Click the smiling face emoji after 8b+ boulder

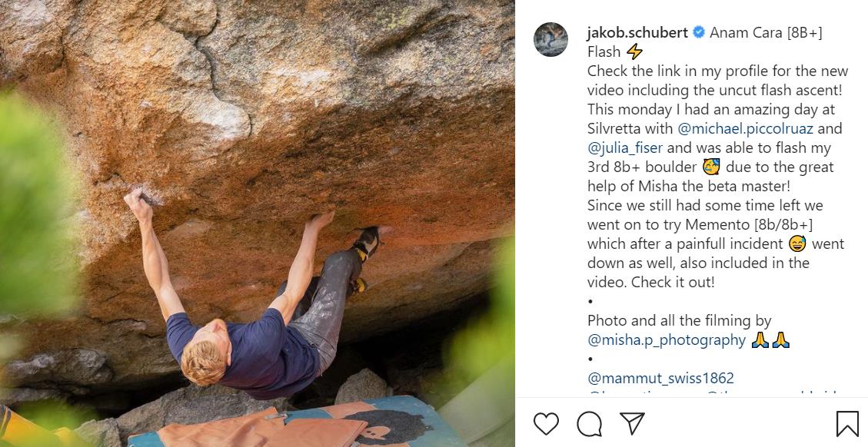click(711, 167)
